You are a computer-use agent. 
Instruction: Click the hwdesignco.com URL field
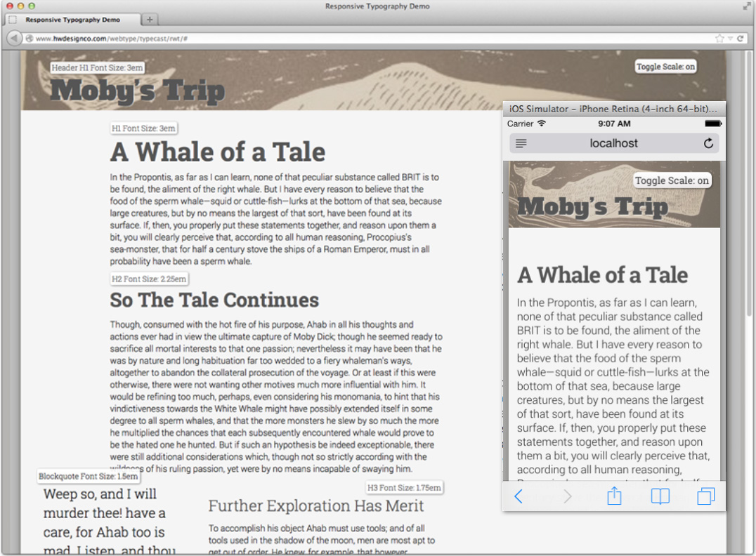click(x=281, y=38)
